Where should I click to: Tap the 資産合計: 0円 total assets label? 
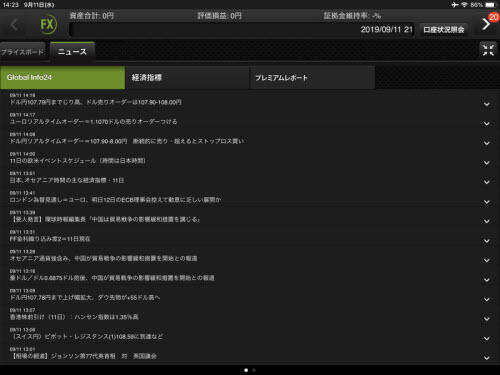92,16
